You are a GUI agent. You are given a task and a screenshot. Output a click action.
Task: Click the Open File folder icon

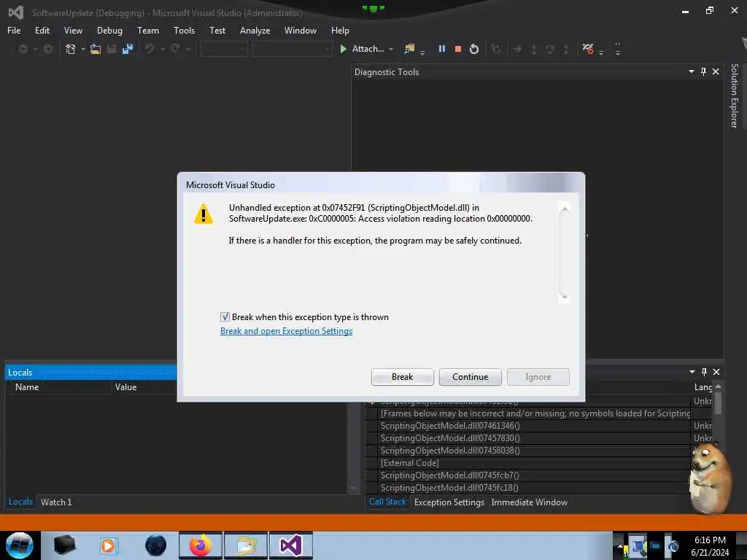96,49
